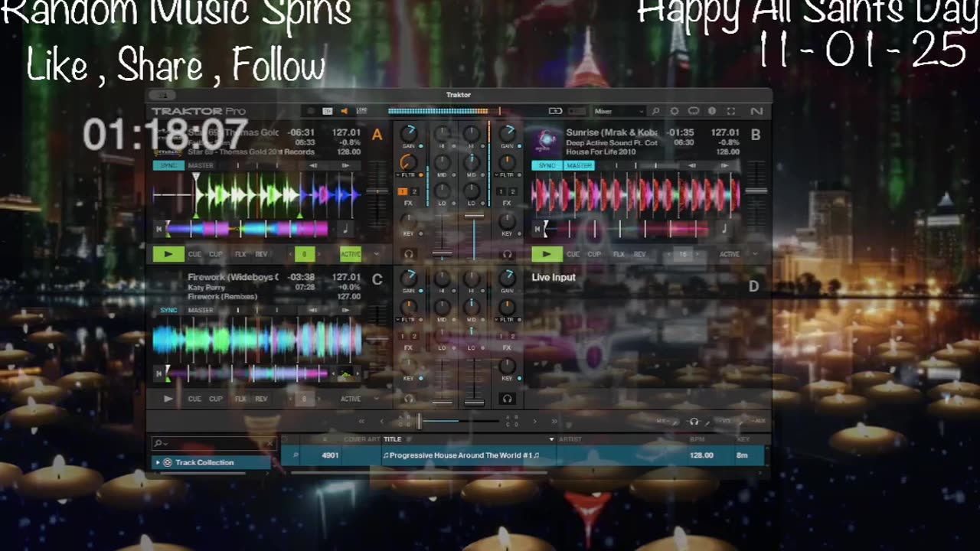
Task: Sort browser by ARTIST column header
Action: tap(570, 439)
